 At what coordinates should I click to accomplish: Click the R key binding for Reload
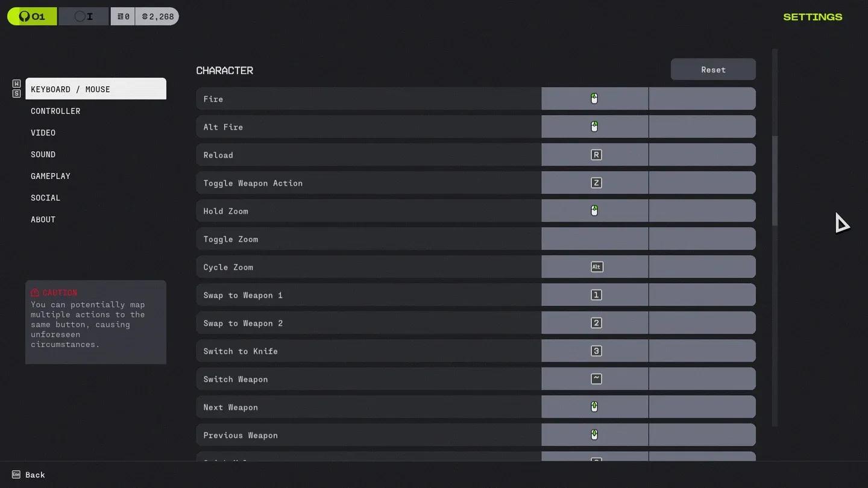click(x=594, y=154)
